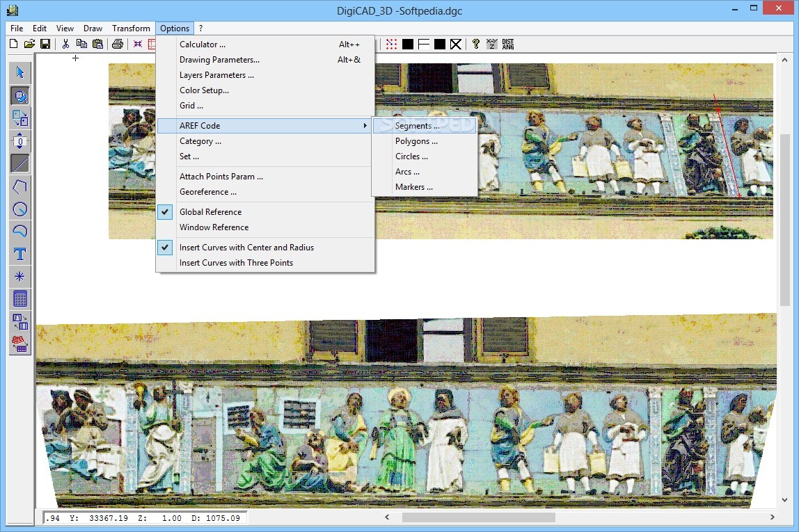Image resolution: width=799 pixels, height=532 pixels.
Task: Select the magnifier zoom tool in sidebar
Action: click(20, 96)
